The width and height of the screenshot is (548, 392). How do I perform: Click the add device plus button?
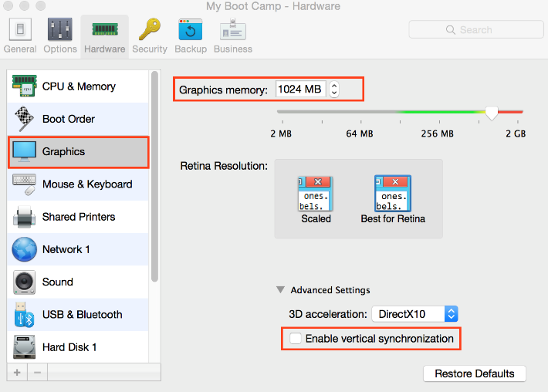[x=18, y=373]
